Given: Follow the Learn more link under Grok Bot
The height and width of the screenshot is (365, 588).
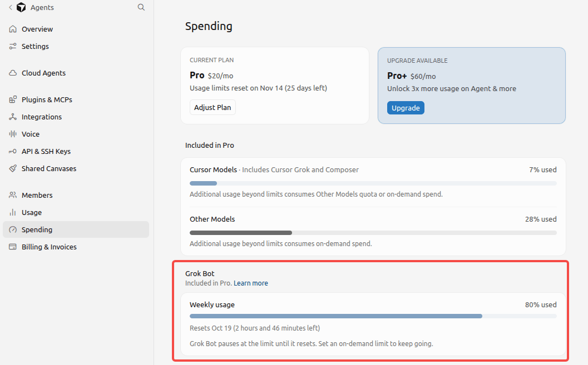Looking at the screenshot, I should coord(251,283).
